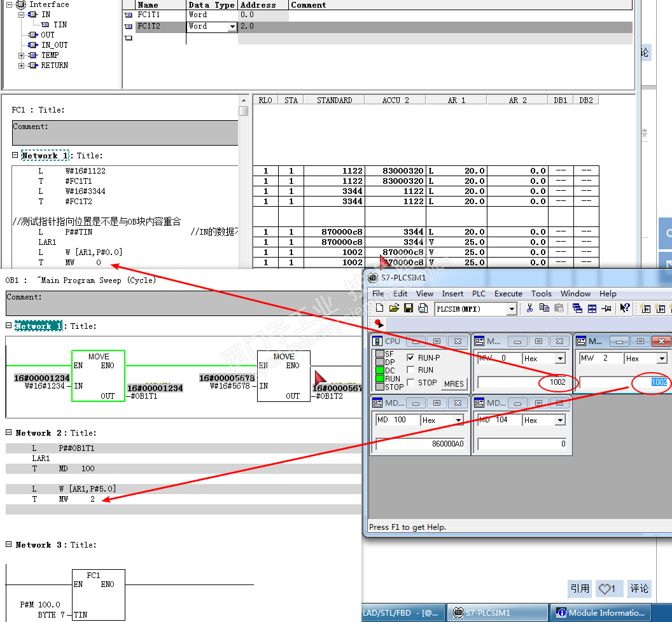Click the print icon in S7-PLCSIM toolbar
672x622 pixels.
(x=423, y=308)
